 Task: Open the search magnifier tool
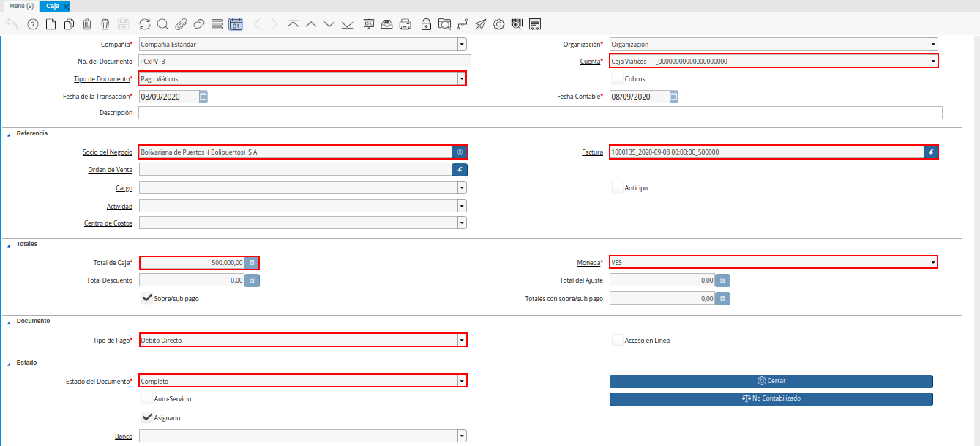pyautogui.click(x=162, y=24)
